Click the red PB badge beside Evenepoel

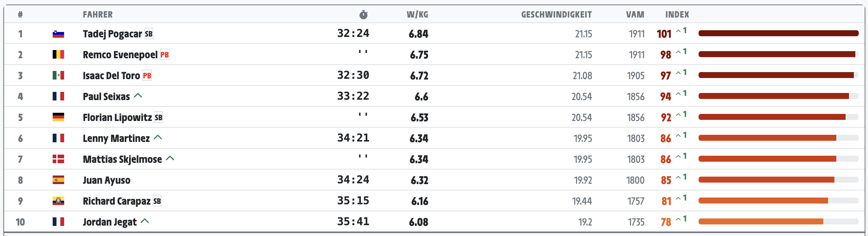165,55
